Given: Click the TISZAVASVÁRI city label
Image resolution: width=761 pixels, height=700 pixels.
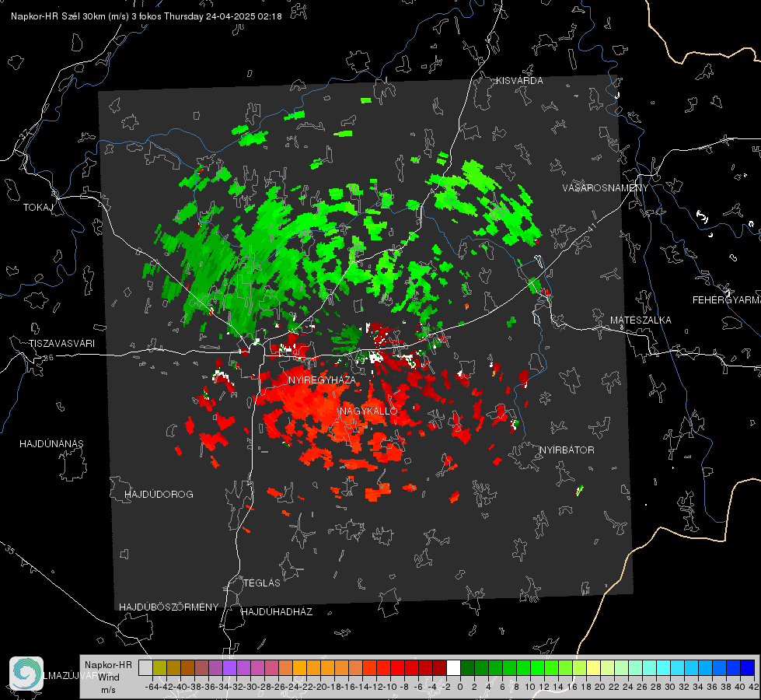Looking at the screenshot, I should coord(61,344).
